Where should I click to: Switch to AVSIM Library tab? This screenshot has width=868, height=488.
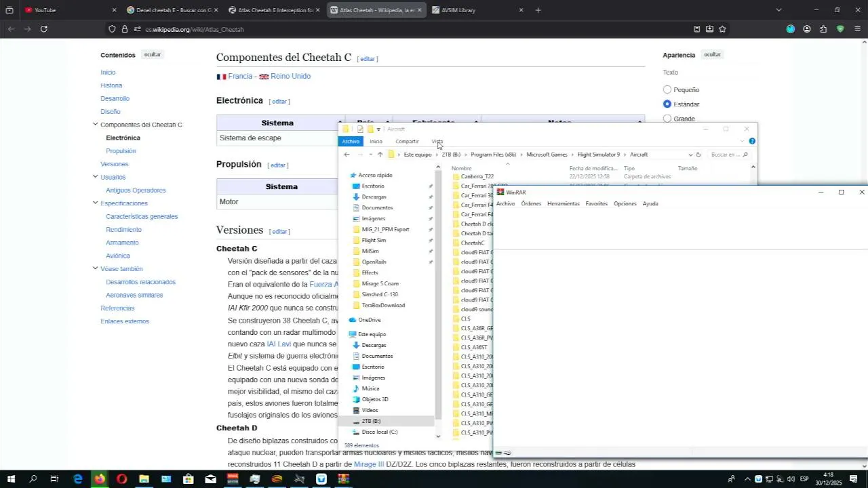[478, 10]
